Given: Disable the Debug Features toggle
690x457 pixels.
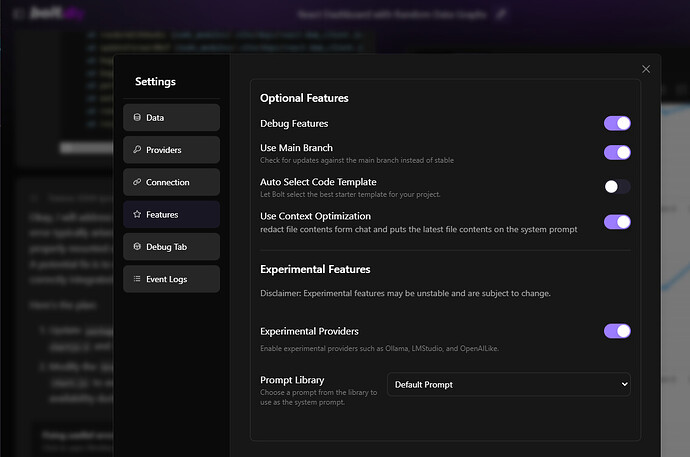Looking at the screenshot, I should point(617,124).
